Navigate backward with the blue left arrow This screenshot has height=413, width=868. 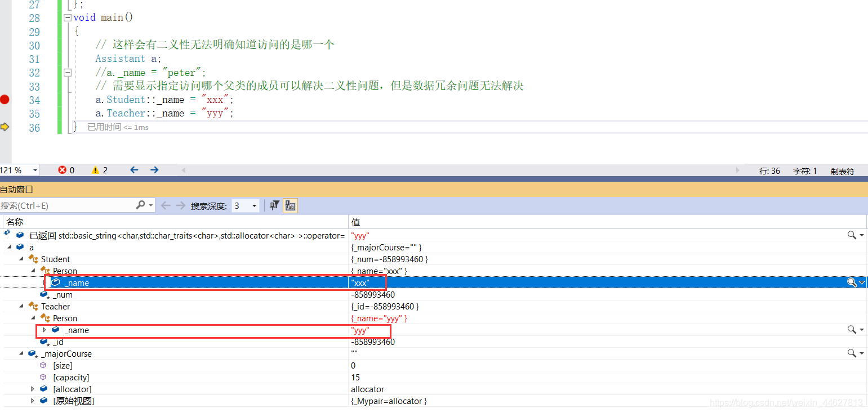134,170
